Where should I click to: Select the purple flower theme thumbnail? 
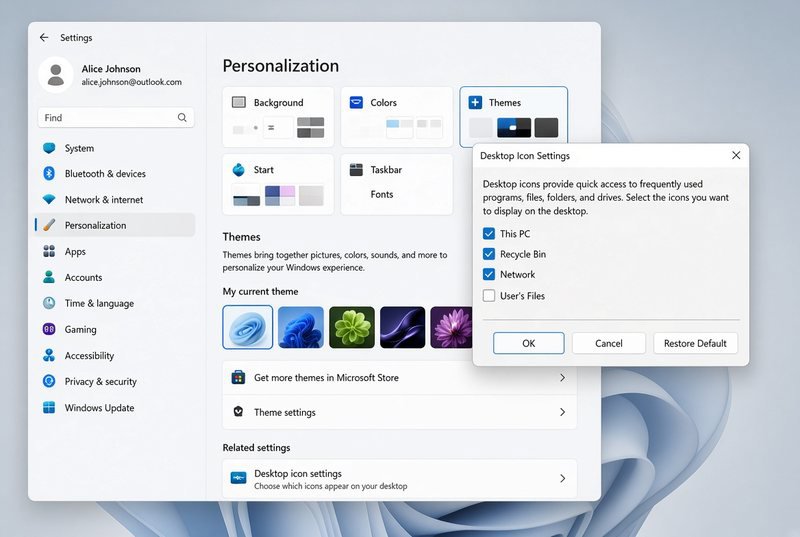[452, 327]
